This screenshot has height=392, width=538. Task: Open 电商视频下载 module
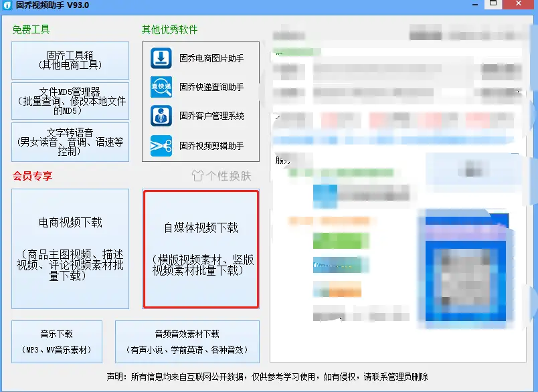(x=70, y=249)
